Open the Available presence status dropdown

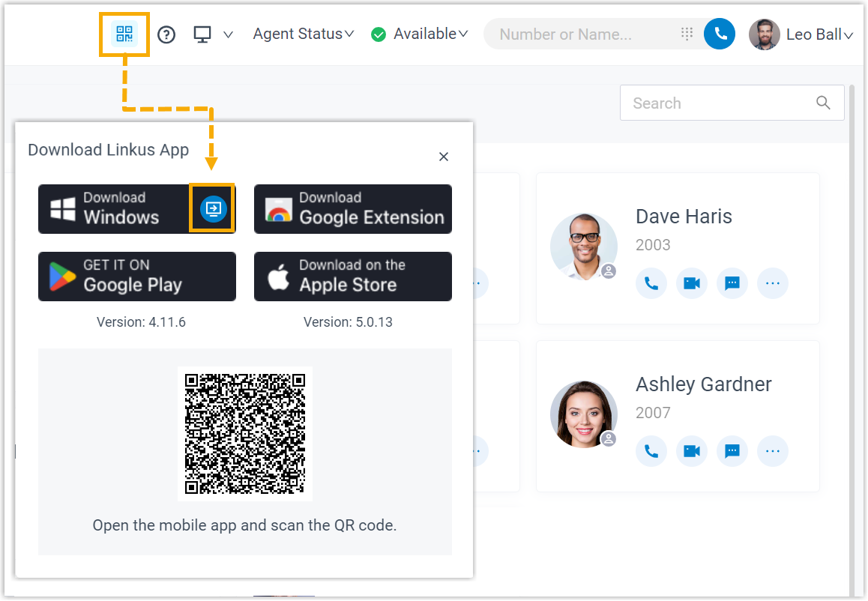pos(421,34)
